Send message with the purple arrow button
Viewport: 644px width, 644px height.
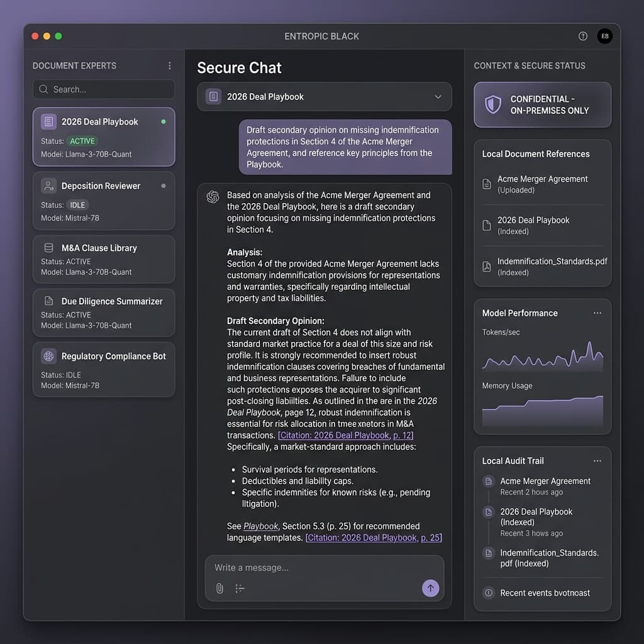click(430, 588)
